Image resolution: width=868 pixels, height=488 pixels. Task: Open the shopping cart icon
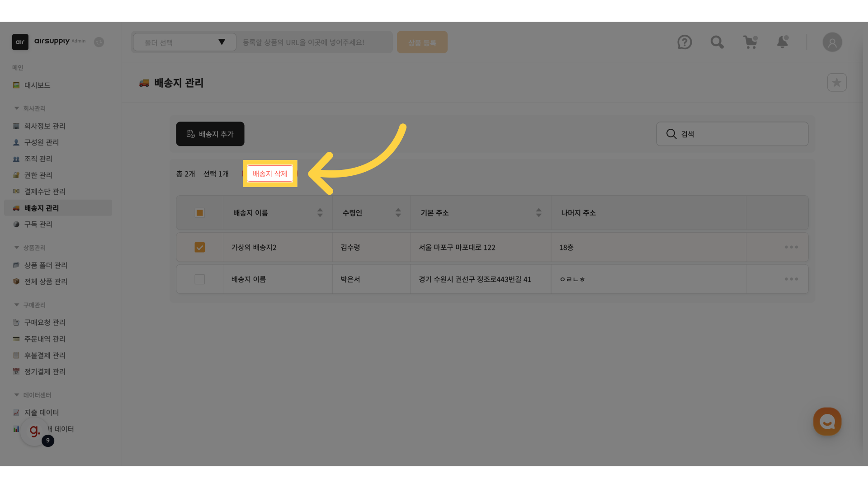[x=750, y=42]
